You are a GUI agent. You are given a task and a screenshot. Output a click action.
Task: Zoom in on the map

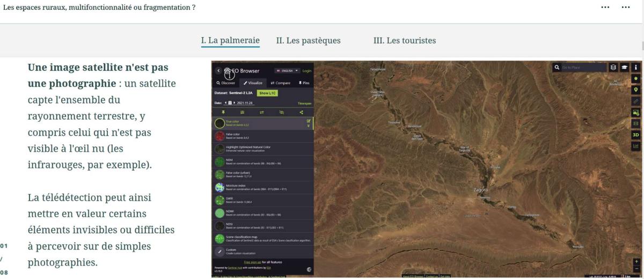tap(636, 261)
